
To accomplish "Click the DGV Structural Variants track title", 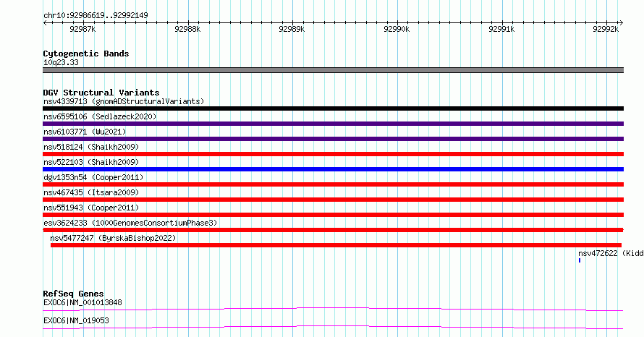I will point(101,93).
